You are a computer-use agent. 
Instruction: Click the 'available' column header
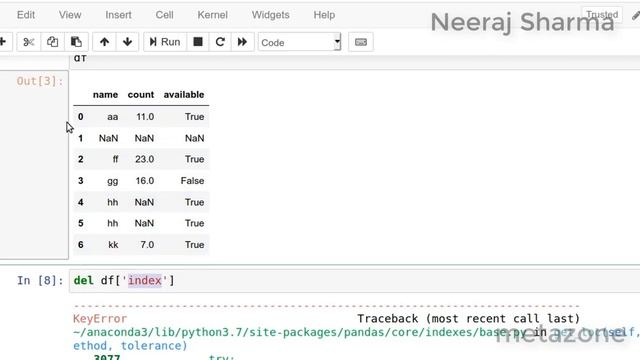click(184, 95)
